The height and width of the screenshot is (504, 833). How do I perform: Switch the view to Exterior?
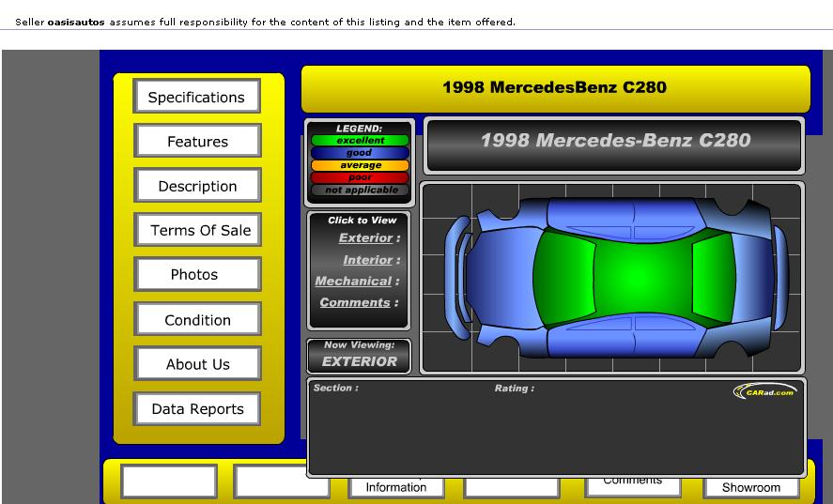[x=365, y=238]
